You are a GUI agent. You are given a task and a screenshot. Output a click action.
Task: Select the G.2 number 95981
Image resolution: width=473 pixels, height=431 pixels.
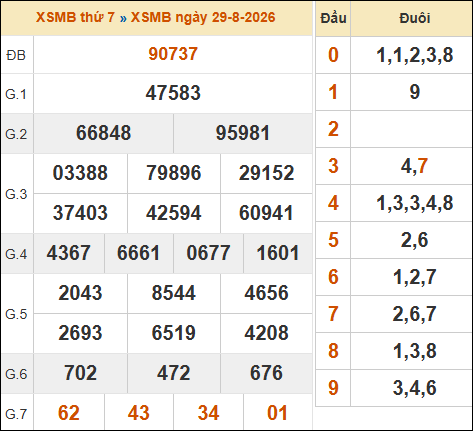[243, 133]
